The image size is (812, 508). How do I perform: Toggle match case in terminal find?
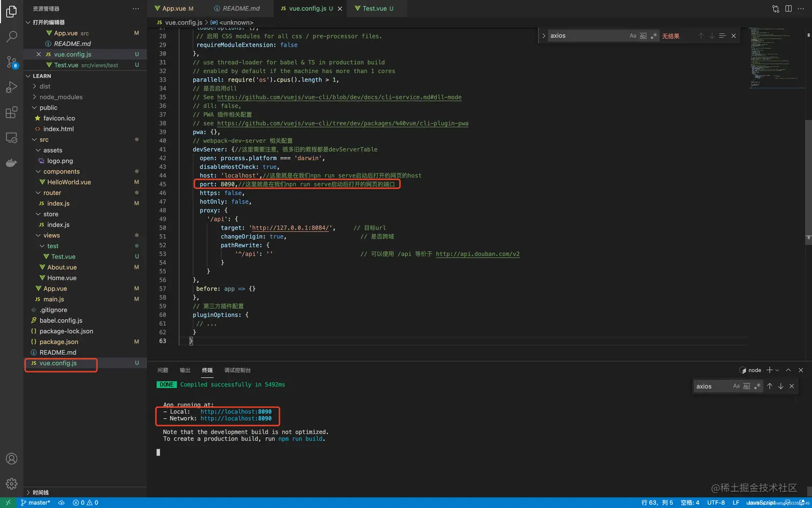[736, 386]
